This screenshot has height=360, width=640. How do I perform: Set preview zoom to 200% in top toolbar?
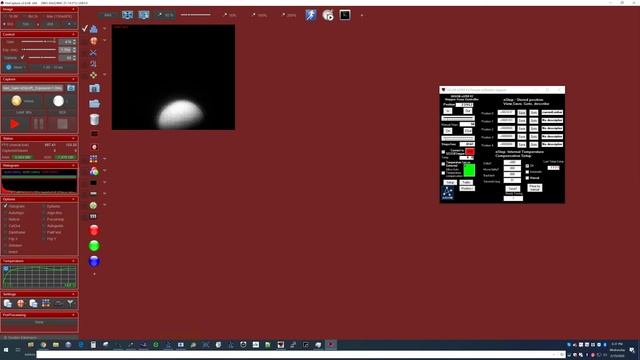click(x=289, y=15)
